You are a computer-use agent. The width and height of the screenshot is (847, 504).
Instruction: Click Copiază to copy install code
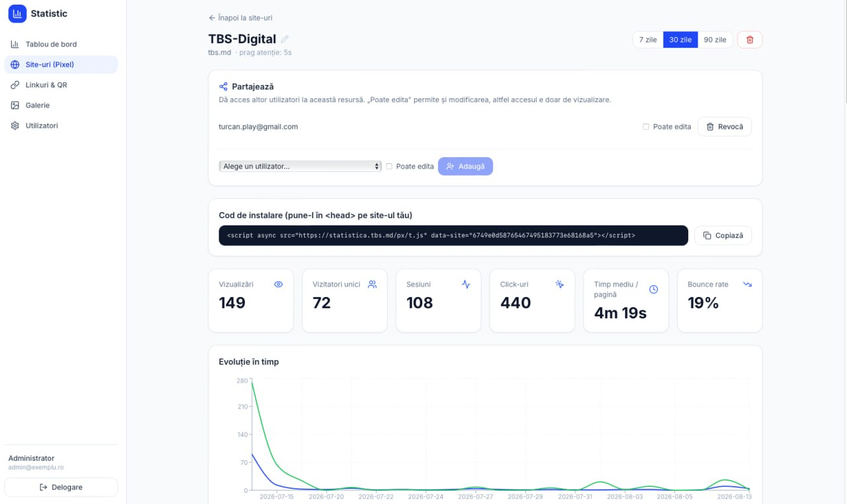[x=723, y=235]
